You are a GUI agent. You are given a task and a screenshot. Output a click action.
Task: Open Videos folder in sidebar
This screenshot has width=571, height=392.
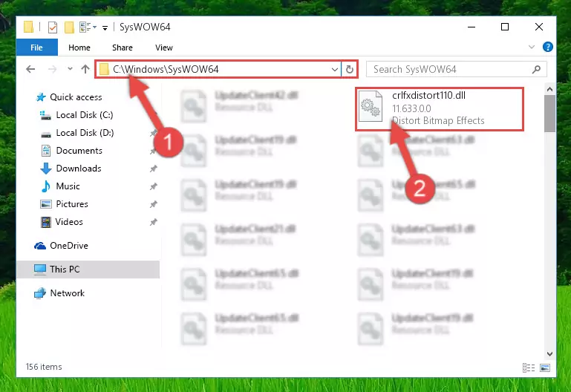[69, 222]
